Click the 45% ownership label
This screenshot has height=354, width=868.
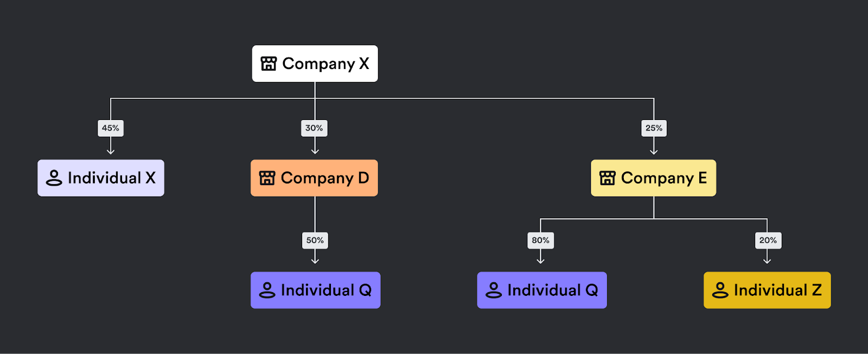pos(111,128)
